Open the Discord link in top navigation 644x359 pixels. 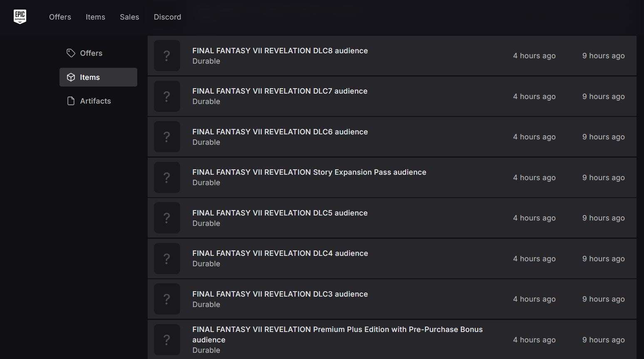pyautogui.click(x=167, y=17)
